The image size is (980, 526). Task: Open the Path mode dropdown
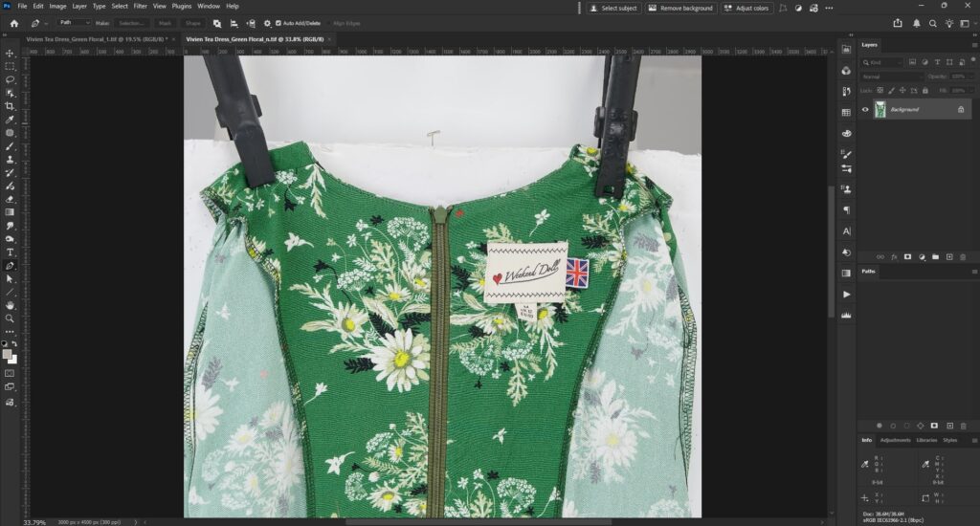pos(74,23)
